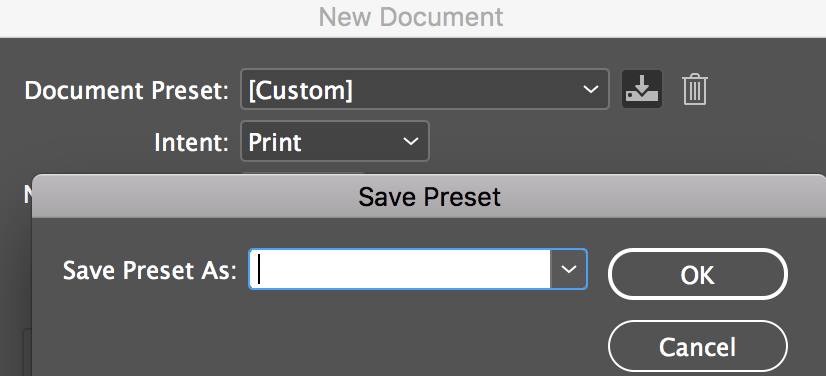Viewport: 826px width, 376px height.
Task: Select the [Custom] text in Document Preset
Action: tap(300, 90)
